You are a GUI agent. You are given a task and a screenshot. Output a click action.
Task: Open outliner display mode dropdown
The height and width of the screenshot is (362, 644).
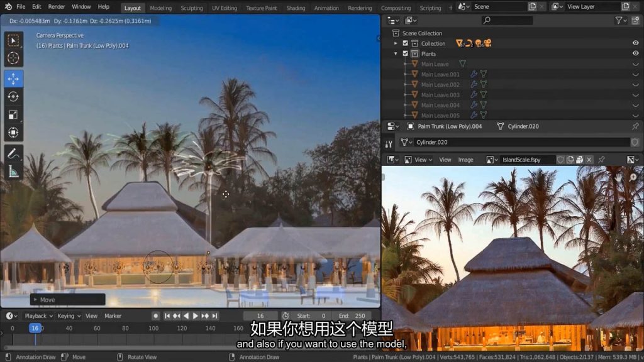click(411, 20)
